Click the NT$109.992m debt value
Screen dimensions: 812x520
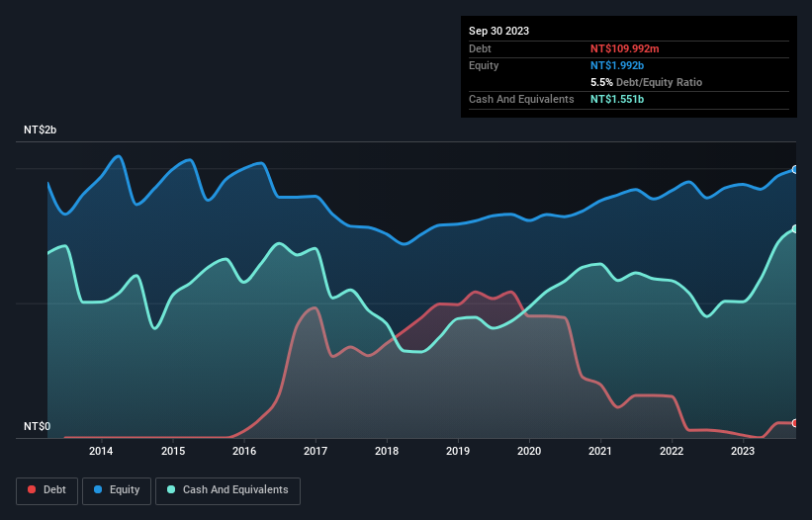624,48
